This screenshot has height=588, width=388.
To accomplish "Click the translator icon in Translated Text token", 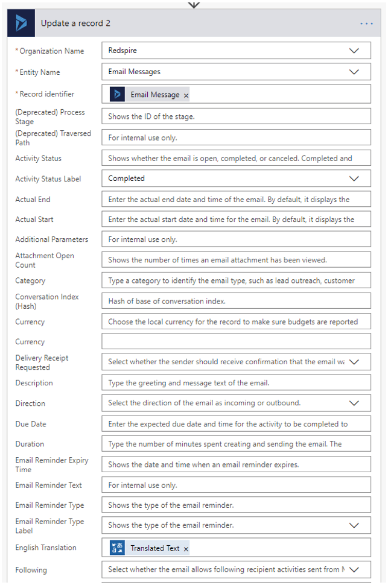I will click(x=117, y=548).
